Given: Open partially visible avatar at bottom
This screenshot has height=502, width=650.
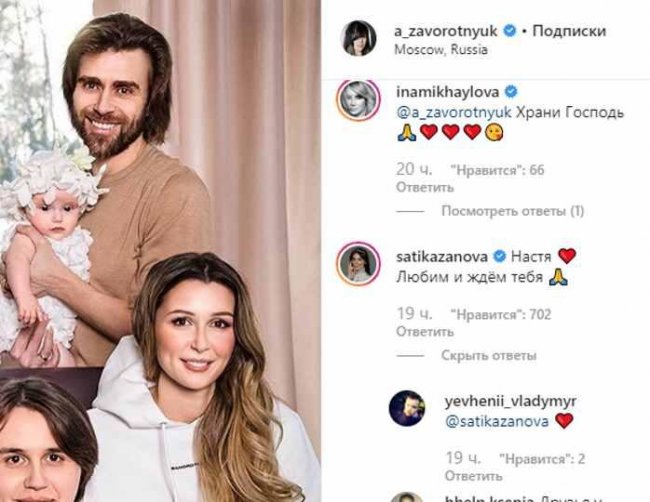Looking at the screenshot, I should tap(407, 497).
